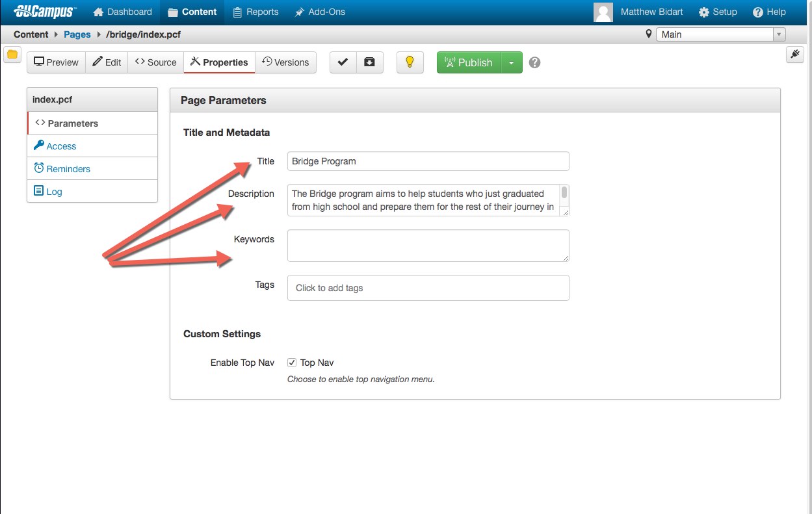Open Reminders in the side panel
Viewport: 812px width, 514px height.
(x=92, y=168)
